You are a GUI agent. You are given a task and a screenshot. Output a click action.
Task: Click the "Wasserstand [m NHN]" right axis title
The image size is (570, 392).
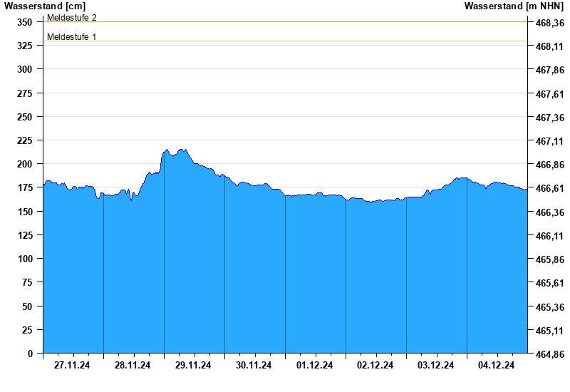pos(514,6)
